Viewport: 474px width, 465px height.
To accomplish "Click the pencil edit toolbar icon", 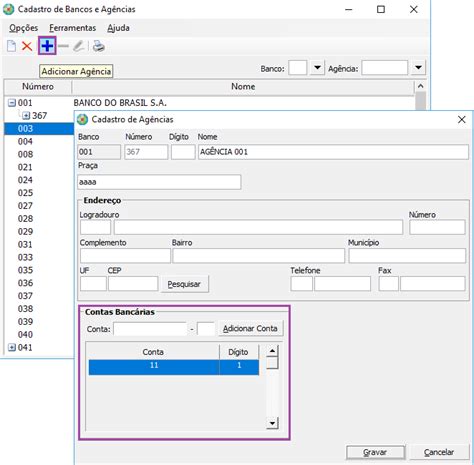I will pyautogui.click(x=79, y=46).
